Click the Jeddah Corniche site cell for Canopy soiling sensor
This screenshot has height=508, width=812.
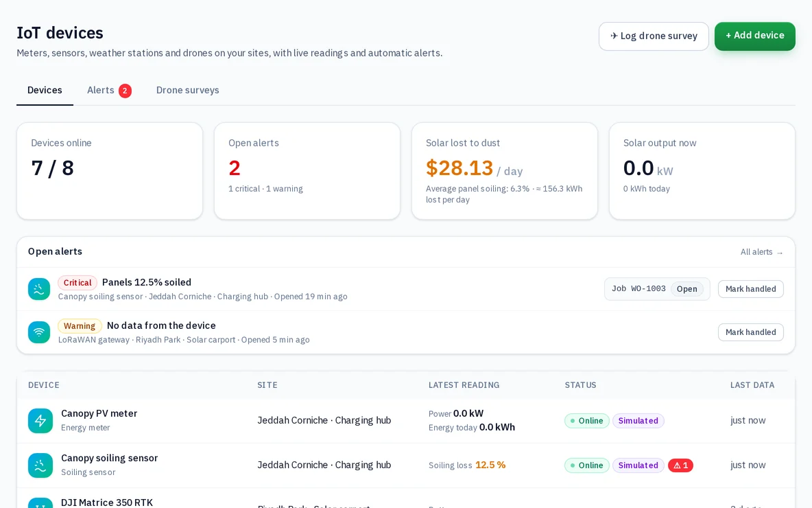tap(324, 465)
